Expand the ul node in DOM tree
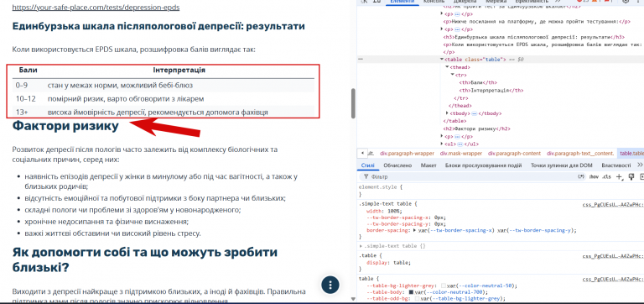The image size is (644, 304). 442,144
